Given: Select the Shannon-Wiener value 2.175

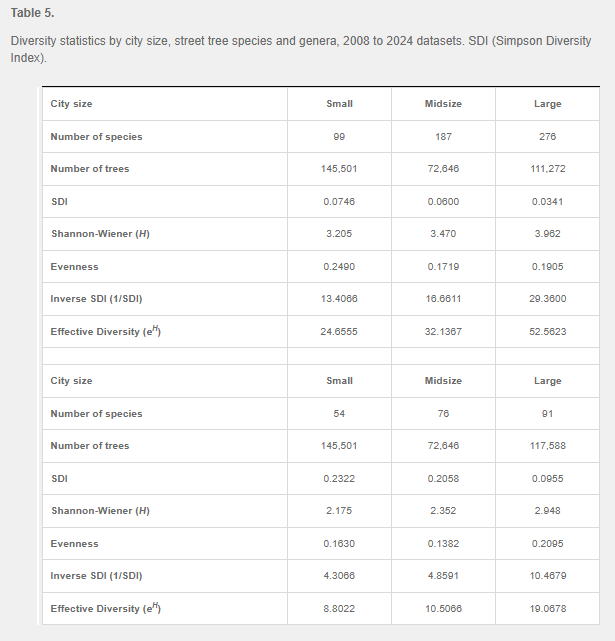Looking at the screenshot, I should pos(339,511).
